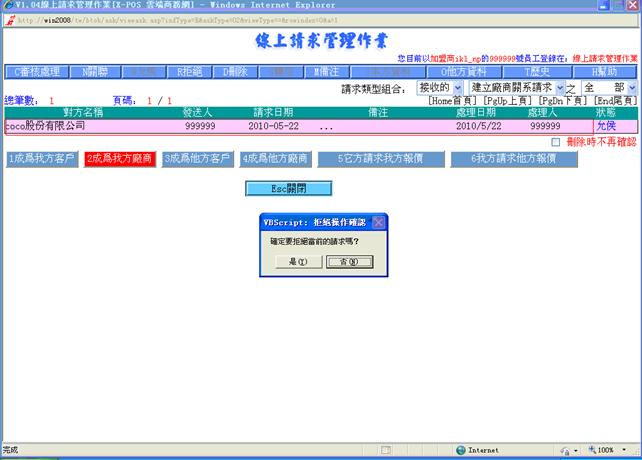Close the VBScript dialog with X icon
The height and width of the screenshot is (460, 642).
click(x=378, y=221)
